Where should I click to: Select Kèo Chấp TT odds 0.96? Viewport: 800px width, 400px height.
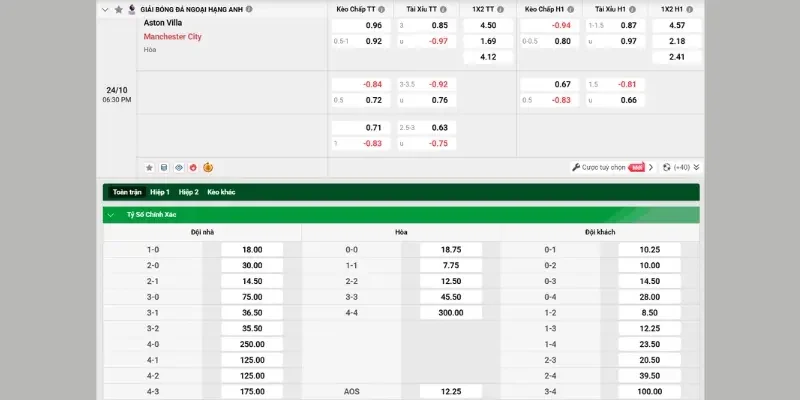pos(361,26)
